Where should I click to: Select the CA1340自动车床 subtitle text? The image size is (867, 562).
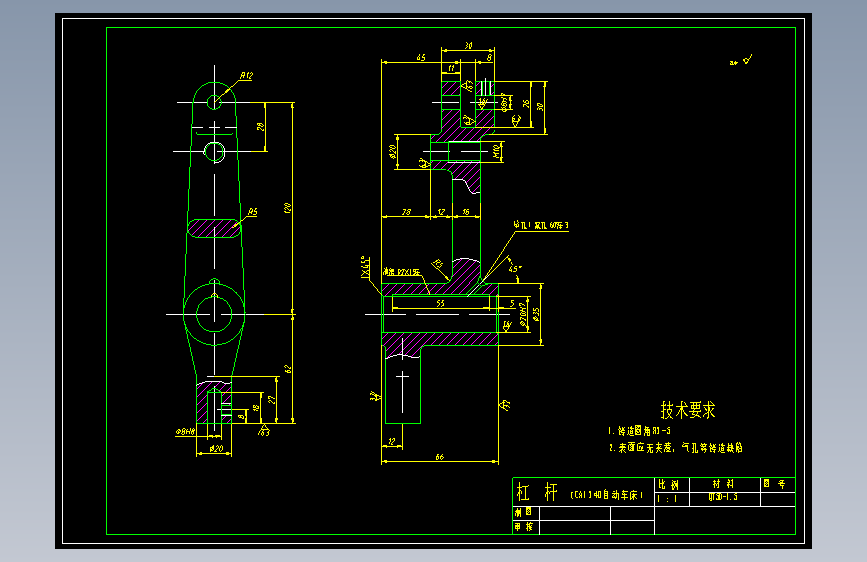[607, 495]
